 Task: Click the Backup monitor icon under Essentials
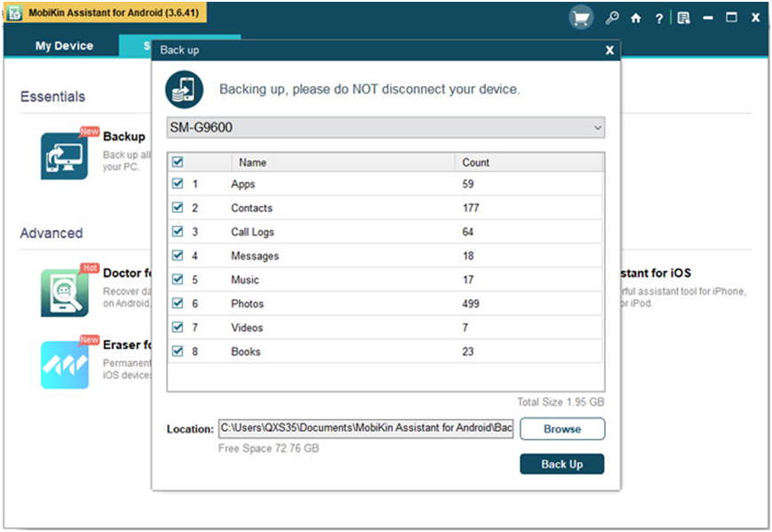click(x=64, y=155)
